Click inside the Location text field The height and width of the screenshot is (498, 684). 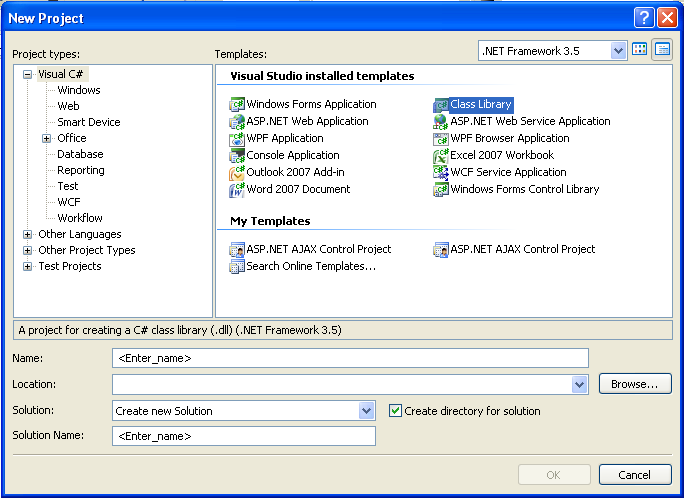point(342,384)
